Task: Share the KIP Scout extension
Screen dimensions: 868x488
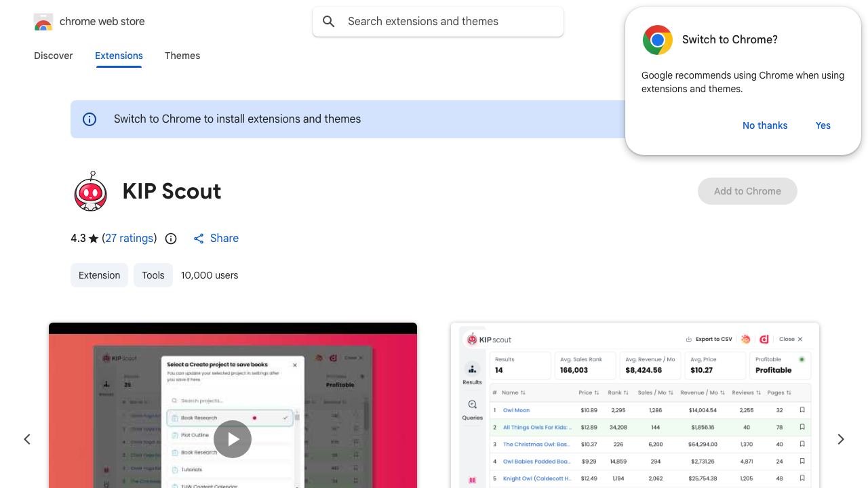Action: point(216,239)
